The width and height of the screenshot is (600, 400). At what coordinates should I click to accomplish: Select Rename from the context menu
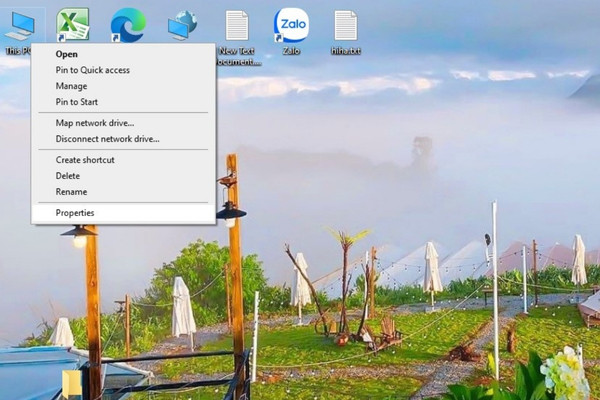[71, 192]
